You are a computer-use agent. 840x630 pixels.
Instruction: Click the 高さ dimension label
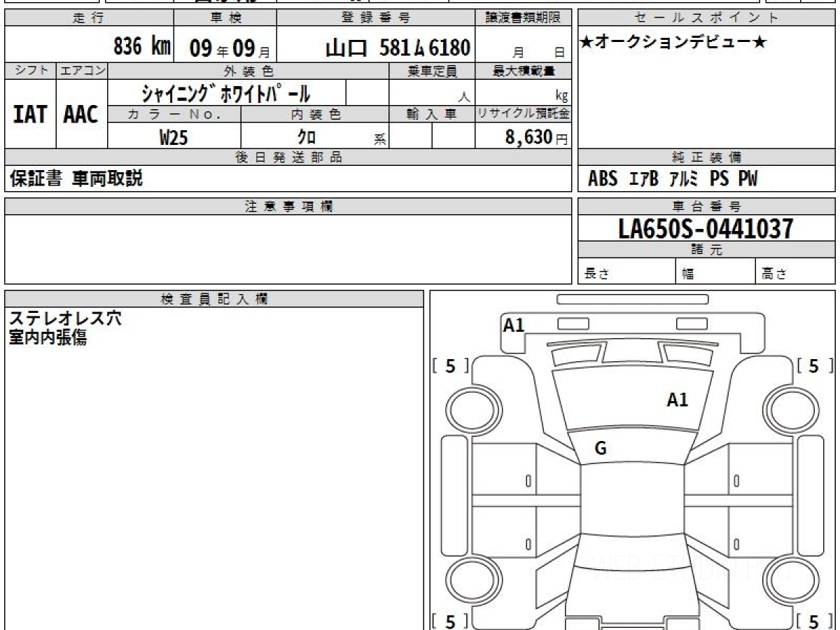click(x=775, y=274)
